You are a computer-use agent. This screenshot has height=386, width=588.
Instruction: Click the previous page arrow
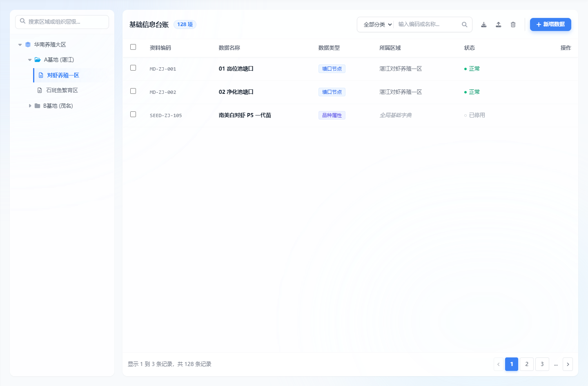[x=498, y=364]
